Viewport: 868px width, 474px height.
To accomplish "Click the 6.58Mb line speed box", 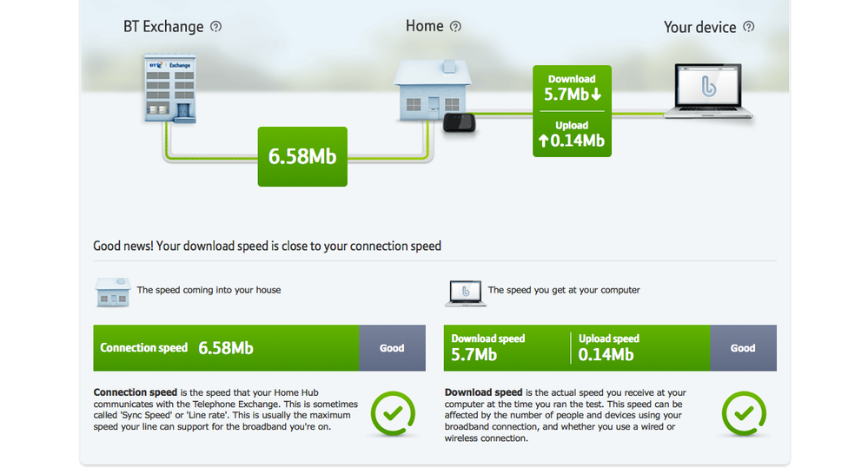I will [302, 156].
